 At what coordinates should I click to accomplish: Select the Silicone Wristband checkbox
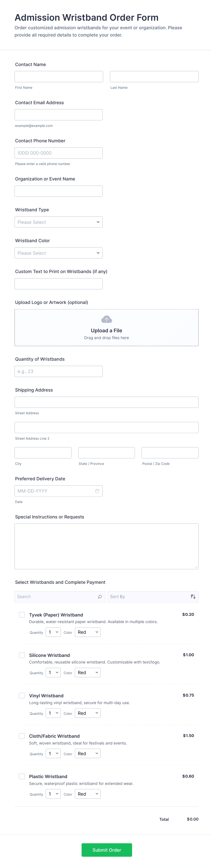point(22,655)
